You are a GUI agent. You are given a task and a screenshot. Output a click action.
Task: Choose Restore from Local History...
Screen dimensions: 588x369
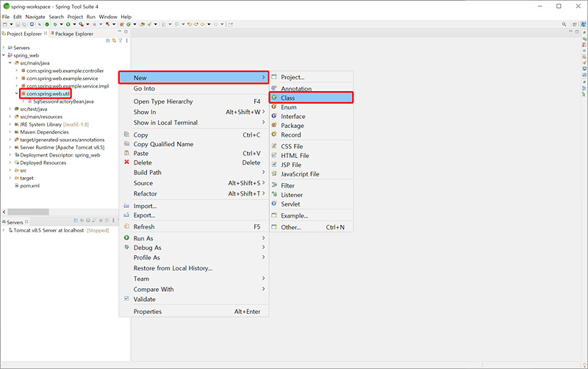pyautogui.click(x=194, y=268)
